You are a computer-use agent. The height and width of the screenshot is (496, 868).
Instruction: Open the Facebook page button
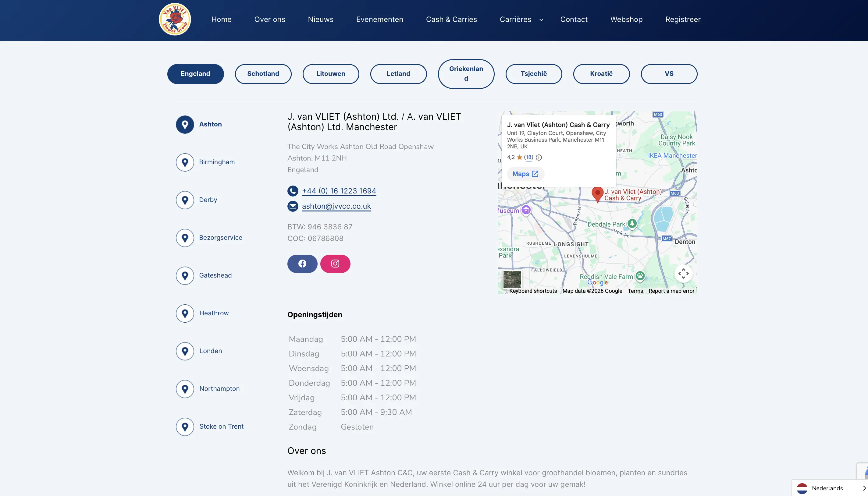click(302, 264)
